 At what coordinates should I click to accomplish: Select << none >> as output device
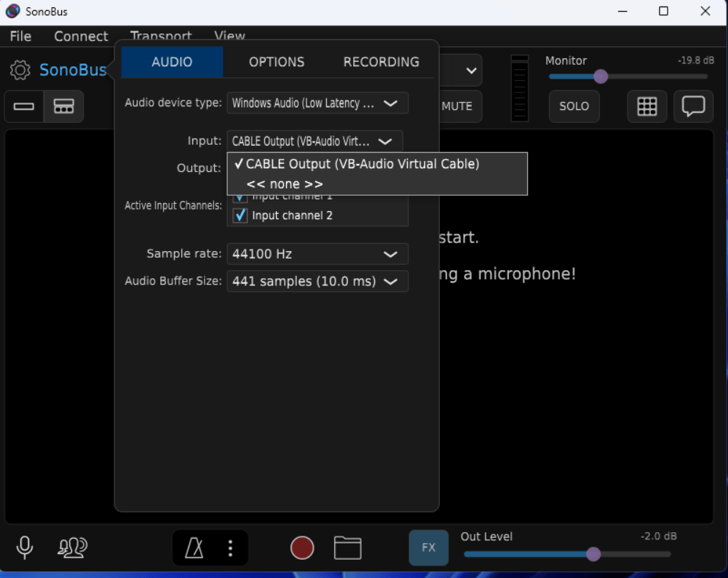click(x=283, y=183)
